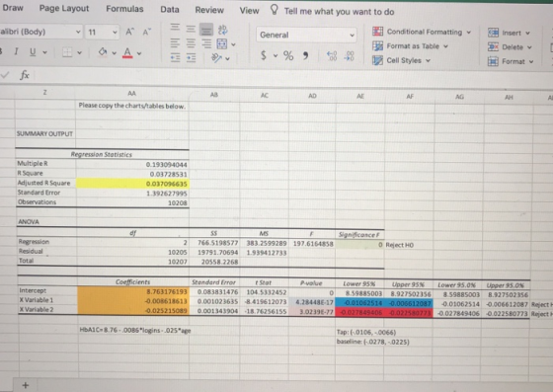Expand the underline style arrow
The width and height of the screenshot is (553, 392).
pos(44,52)
